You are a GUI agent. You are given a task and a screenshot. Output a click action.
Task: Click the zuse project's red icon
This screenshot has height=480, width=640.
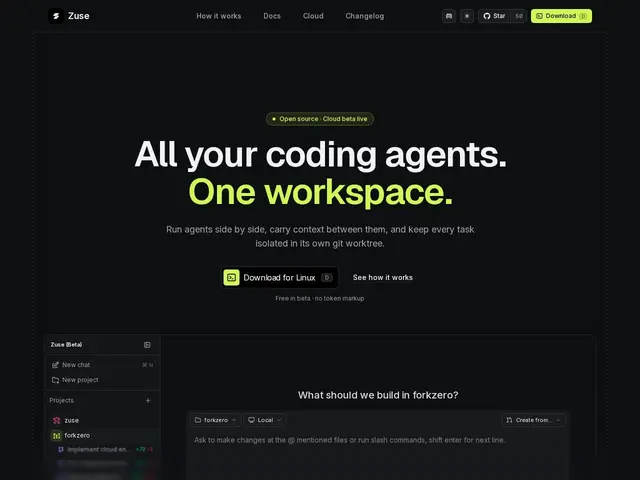click(x=56, y=420)
